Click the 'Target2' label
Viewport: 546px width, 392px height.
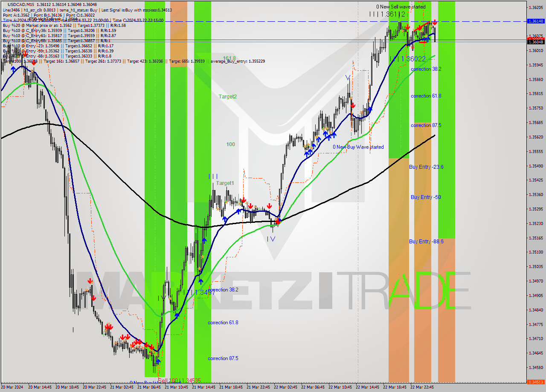click(228, 97)
